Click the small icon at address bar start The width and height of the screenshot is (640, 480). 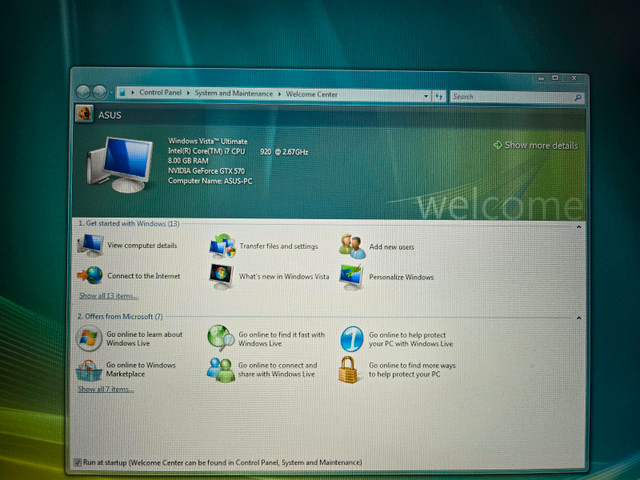(122, 93)
